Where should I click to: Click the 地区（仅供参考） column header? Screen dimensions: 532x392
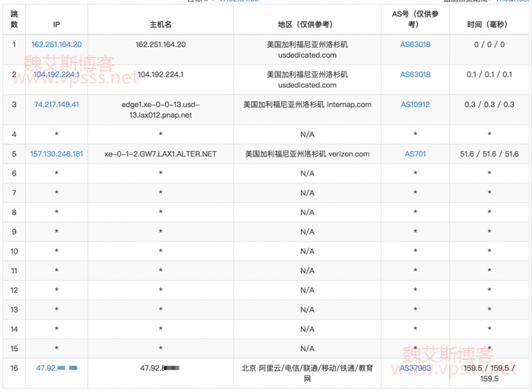(x=307, y=24)
